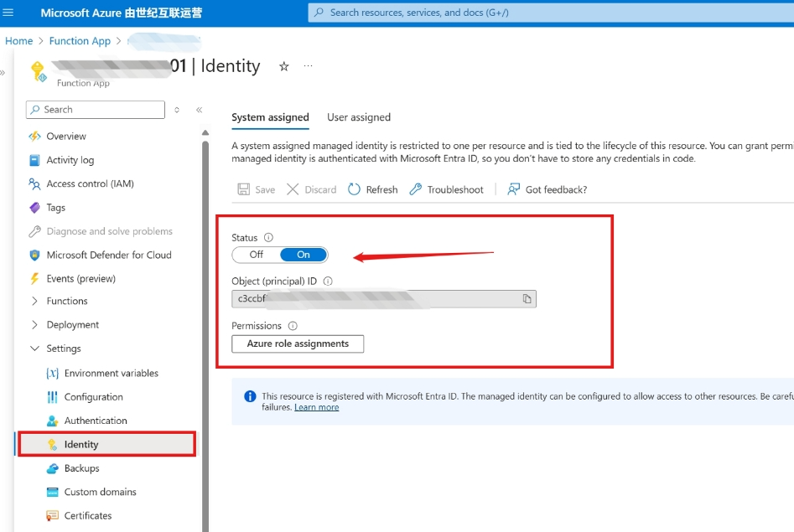Viewport: 794px width, 532px height.
Task: Toggle expand/collapse all menu groups arrows
Action: 177,110
